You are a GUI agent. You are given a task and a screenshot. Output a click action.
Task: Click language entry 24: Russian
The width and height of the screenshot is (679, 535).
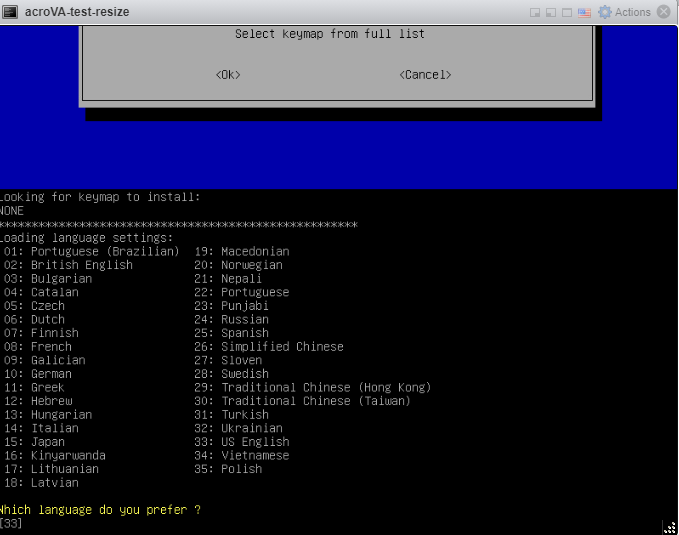(x=231, y=320)
